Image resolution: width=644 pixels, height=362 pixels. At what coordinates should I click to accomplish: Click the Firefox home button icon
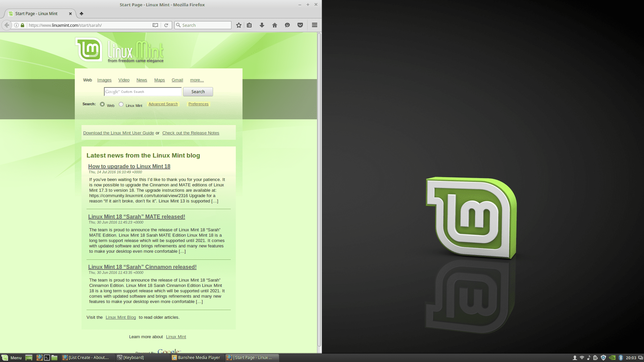(275, 25)
